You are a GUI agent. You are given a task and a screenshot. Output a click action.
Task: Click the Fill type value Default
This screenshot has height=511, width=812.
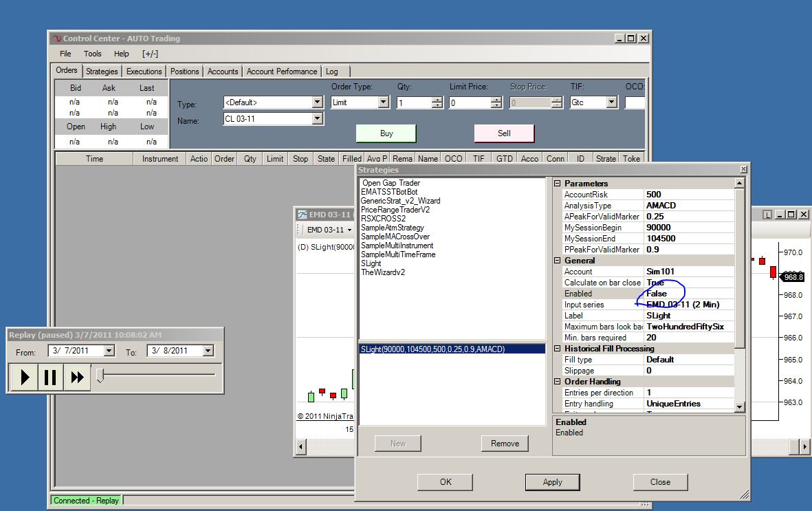tap(689, 360)
